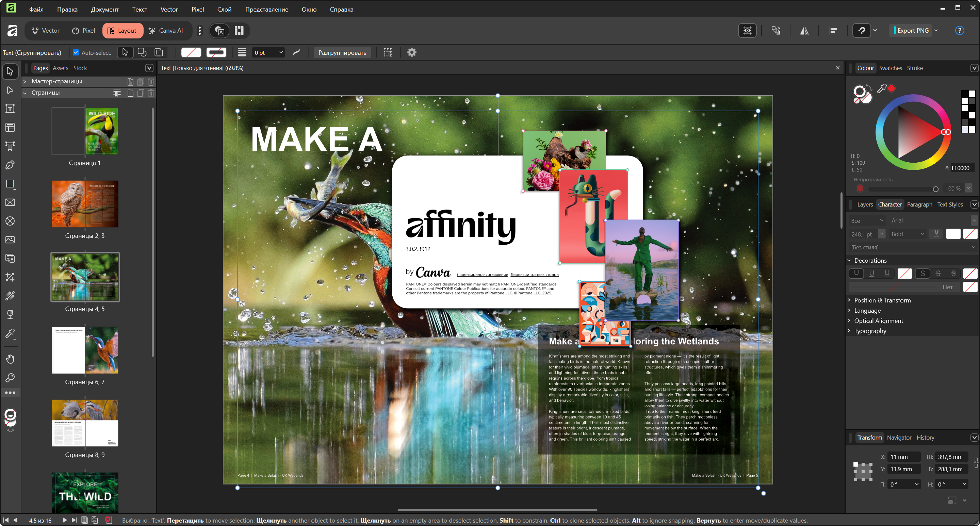Uncheck the Auto-select checkbox
Viewport: 980px width, 526px height.
click(76, 52)
